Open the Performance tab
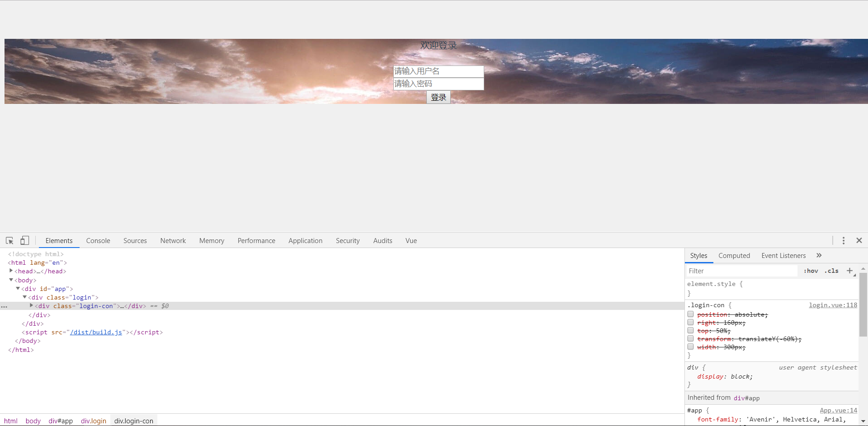This screenshot has width=868, height=426. (256, 241)
